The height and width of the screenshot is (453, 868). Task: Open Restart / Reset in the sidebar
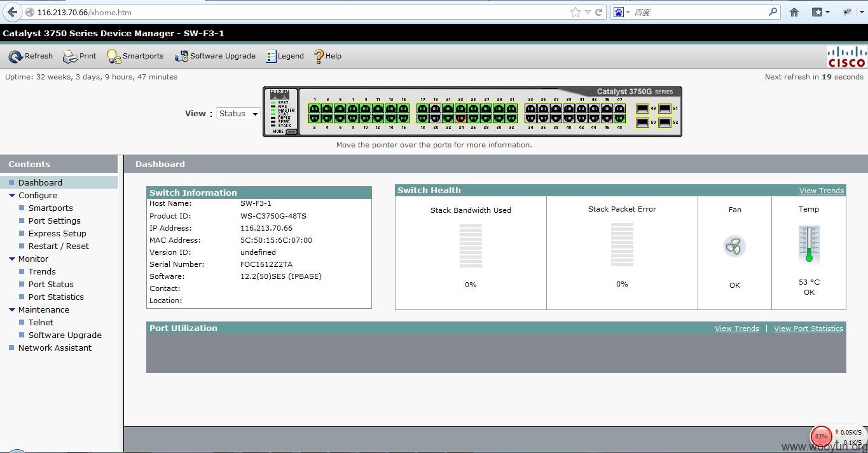59,246
